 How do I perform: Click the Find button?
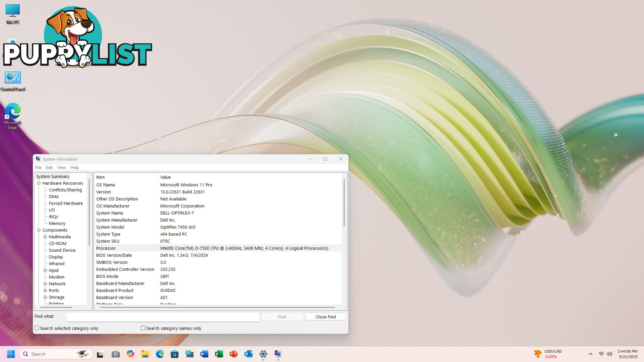tap(282, 317)
